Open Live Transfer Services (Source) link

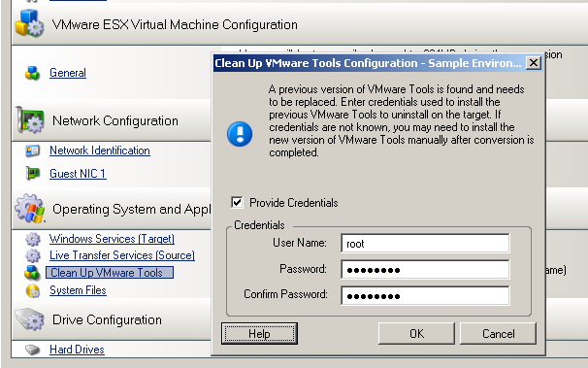[x=122, y=255]
